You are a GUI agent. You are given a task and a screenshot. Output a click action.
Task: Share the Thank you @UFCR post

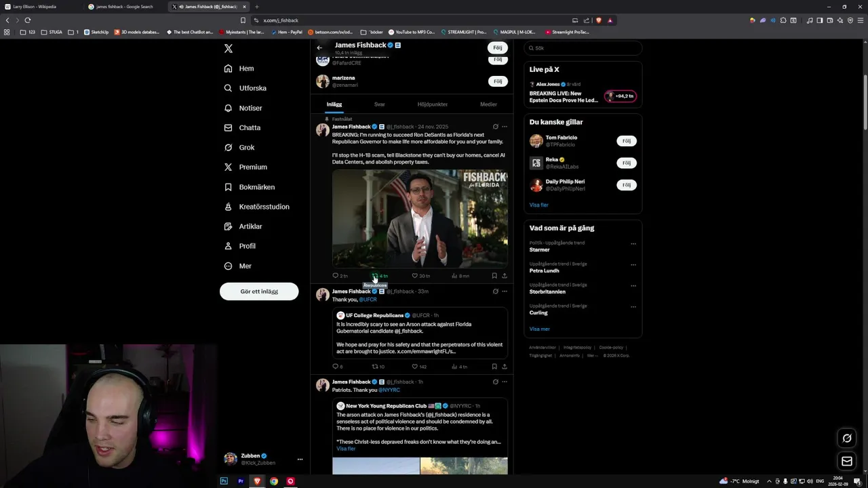point(505,367)
